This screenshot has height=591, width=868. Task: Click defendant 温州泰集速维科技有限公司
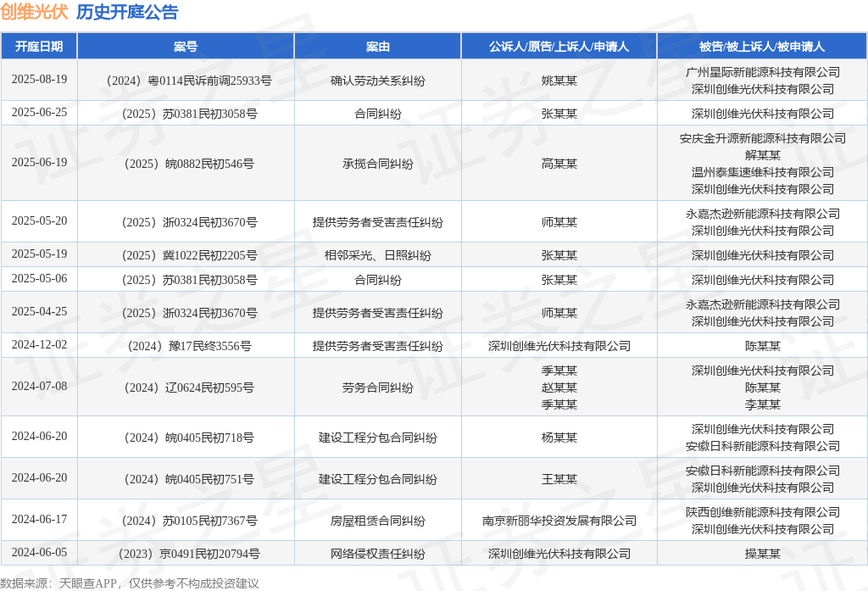click(762, 172)
